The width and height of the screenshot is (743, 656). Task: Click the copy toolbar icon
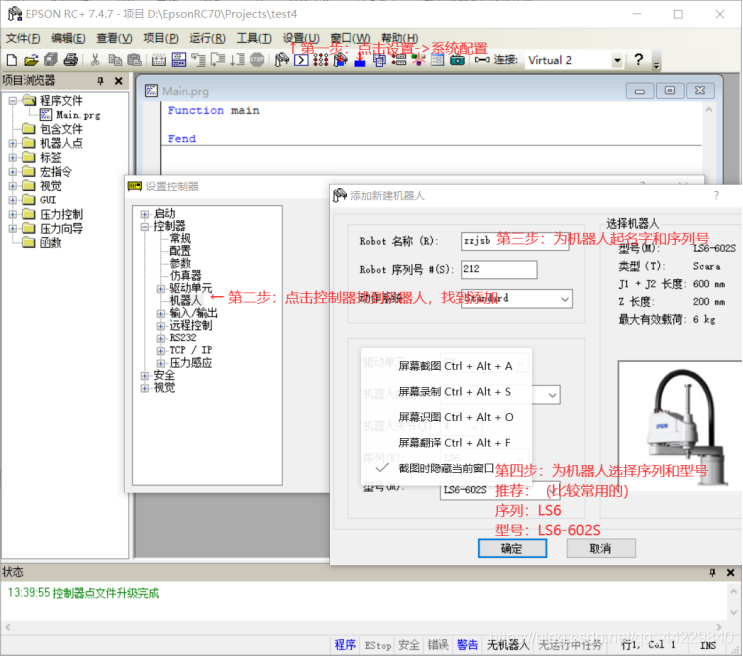click(115, 60)
